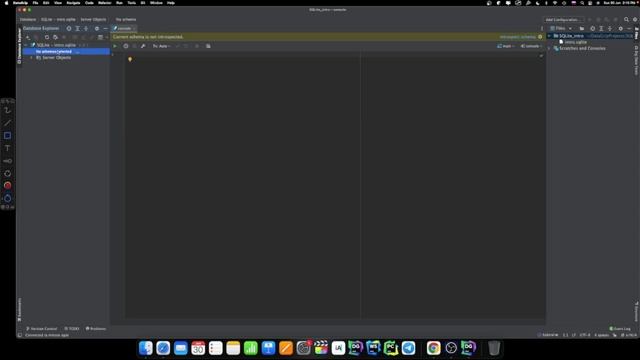Open IDE settings gear at top right
The height and width of the screenshot is (360, 640).
tap(635, 20)
